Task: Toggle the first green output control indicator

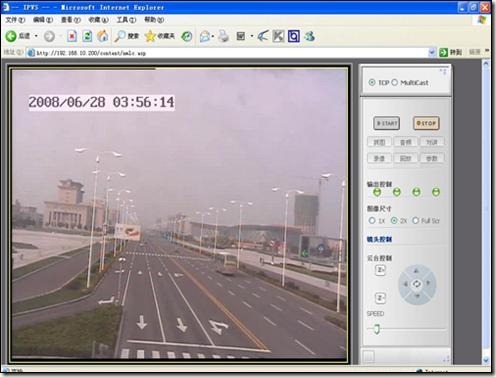Action: pos(377,192)
